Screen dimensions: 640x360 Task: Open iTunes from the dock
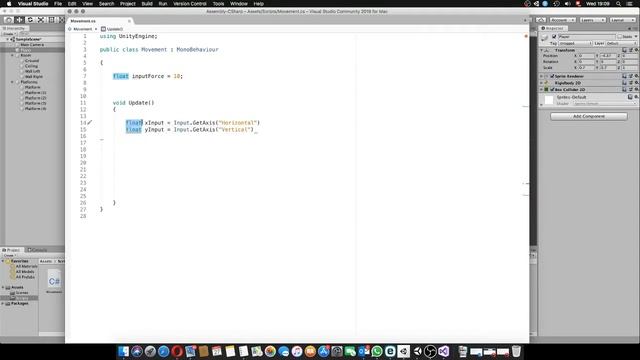297,351
